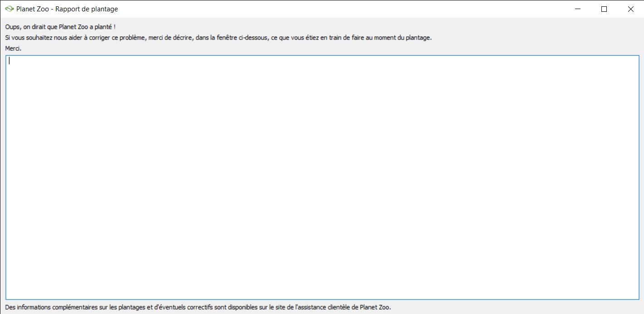Click "au moment du plantage" in the instructions
The width and height of the screenshot is (644, 314).
point(400,38)
